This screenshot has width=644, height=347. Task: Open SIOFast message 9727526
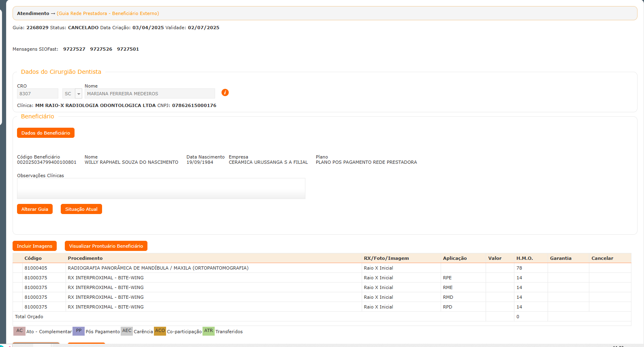101,49
